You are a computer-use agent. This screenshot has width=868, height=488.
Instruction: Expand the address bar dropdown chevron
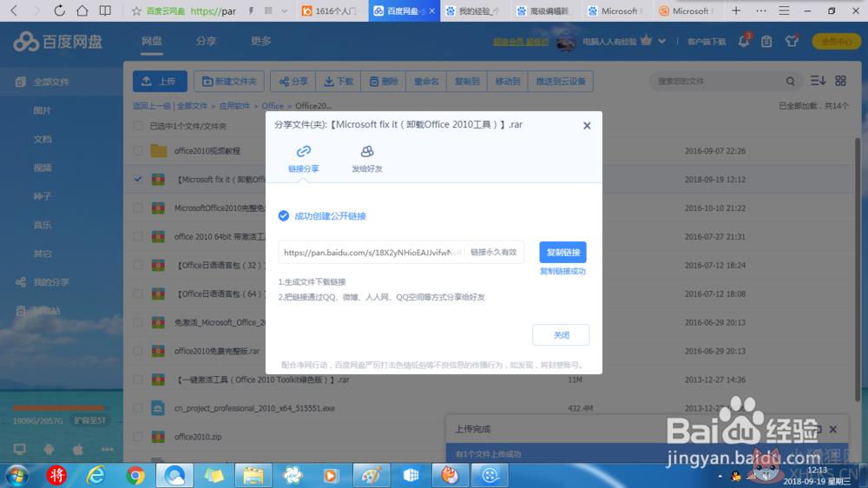284,11
